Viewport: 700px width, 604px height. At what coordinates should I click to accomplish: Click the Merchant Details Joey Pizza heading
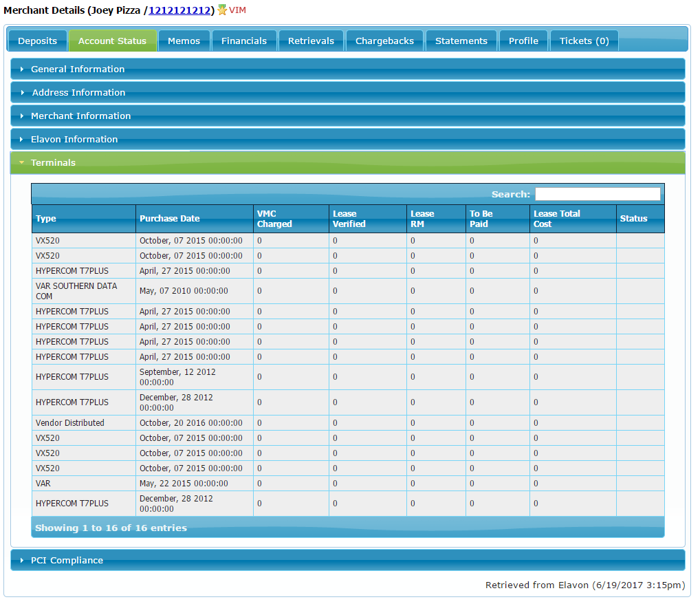click(109, 10)
